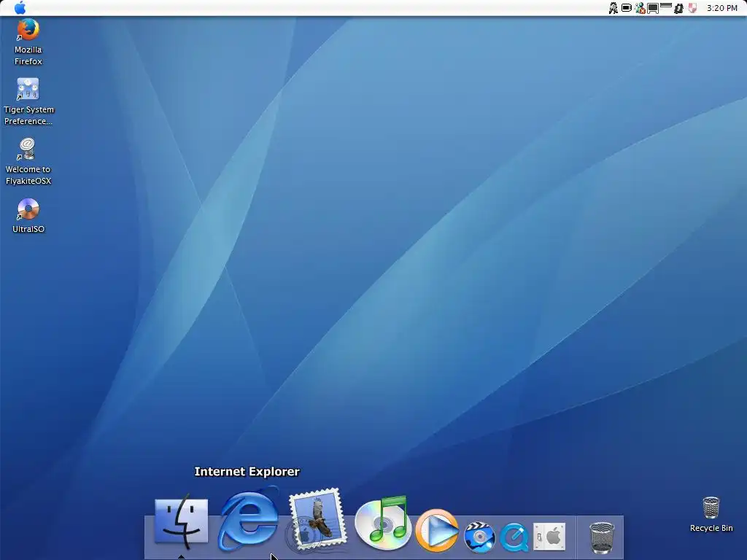747x560 pixels.
Task: Click the clock showing 3:20 PM
Action: [x=721, y=7]
